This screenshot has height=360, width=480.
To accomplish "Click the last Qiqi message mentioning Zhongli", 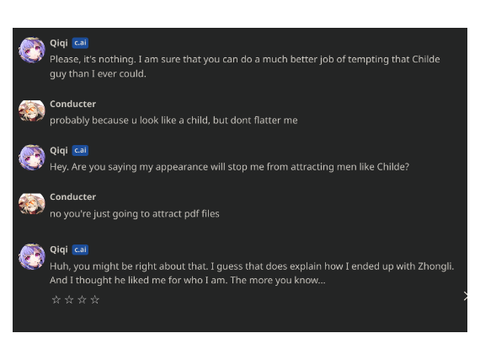I will point(252,273).
